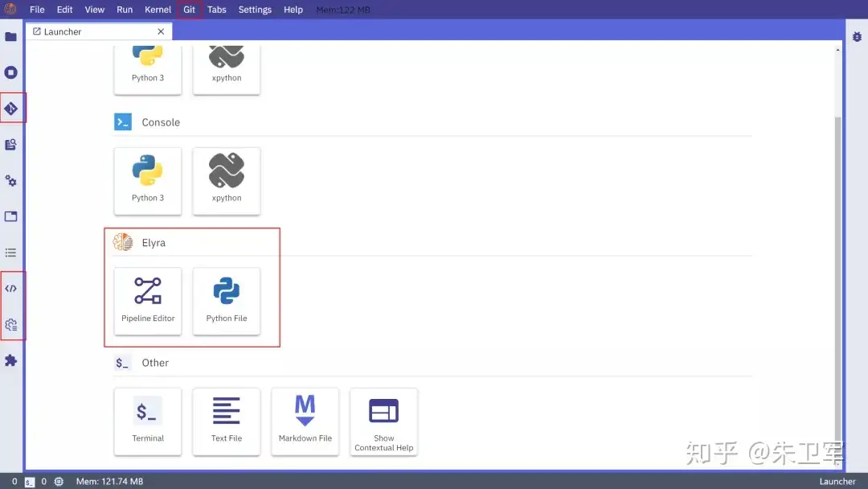The width and height of the screenshot is (868, 489).
Task: Open the File Browser sidebar panel
Action: coord(10,36)
